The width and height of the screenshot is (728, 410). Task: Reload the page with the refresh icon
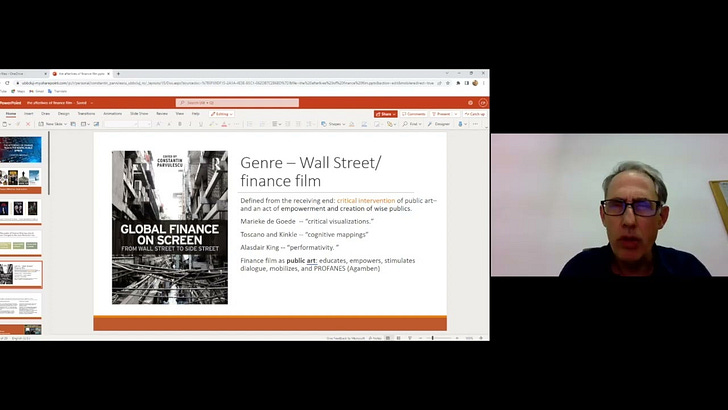[x=7, y=83]
